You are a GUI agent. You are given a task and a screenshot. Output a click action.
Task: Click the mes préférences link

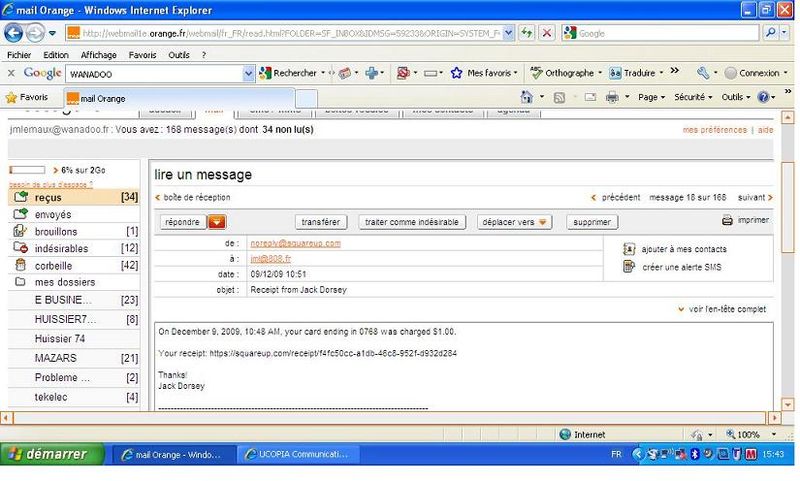(714, 130)
